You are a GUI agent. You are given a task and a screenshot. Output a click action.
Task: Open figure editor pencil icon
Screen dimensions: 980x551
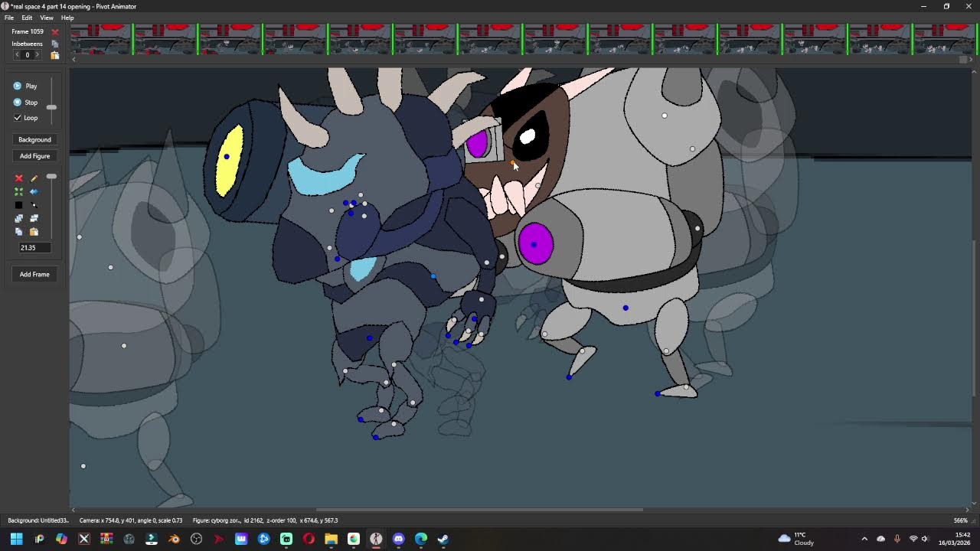34,178
